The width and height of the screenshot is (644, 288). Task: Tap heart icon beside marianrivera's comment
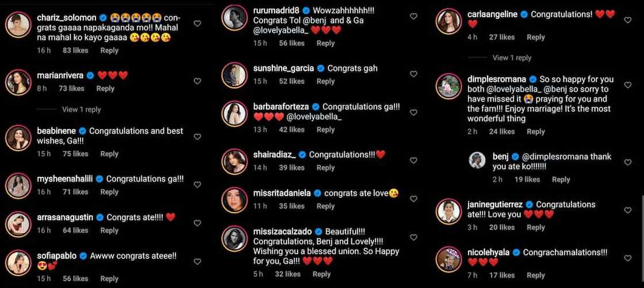click(x=197, y=81)
